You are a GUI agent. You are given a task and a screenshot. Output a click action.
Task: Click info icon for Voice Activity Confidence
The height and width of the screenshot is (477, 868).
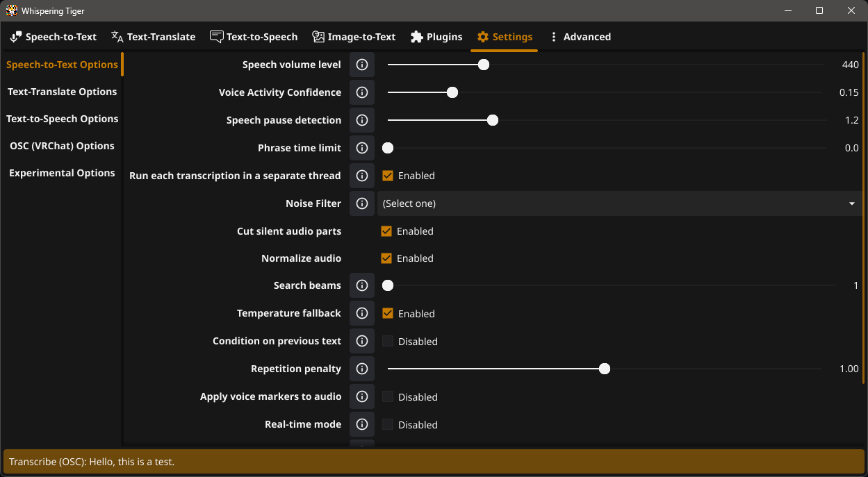361,92
